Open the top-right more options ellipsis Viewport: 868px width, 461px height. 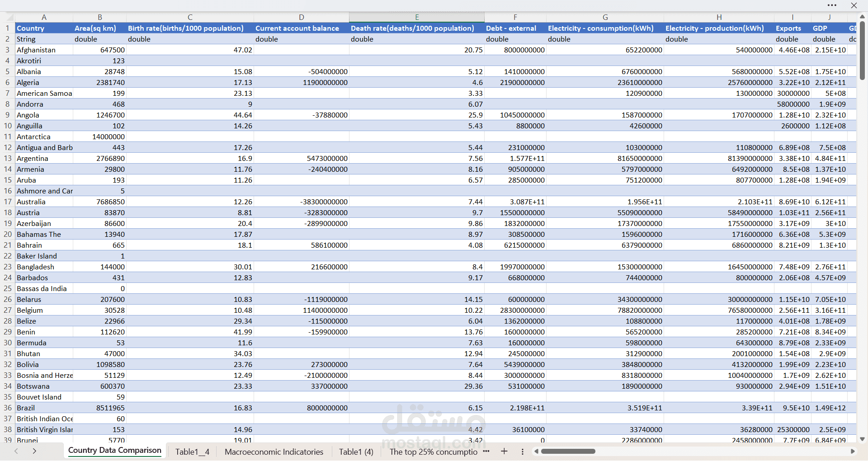[832, 5]
